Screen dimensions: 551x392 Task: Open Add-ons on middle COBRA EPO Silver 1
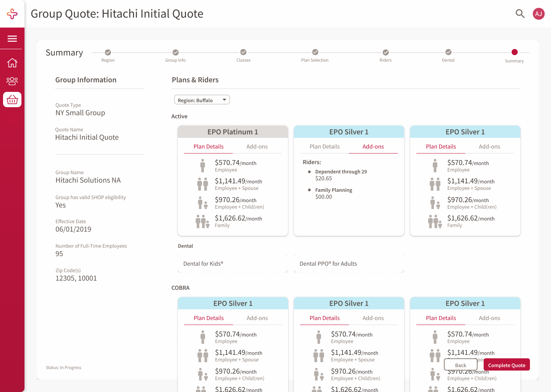[x=373, y=318]
